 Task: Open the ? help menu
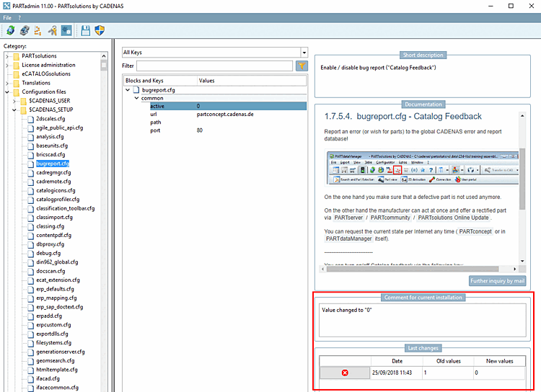pyautogui.click(x=19, y=17)
